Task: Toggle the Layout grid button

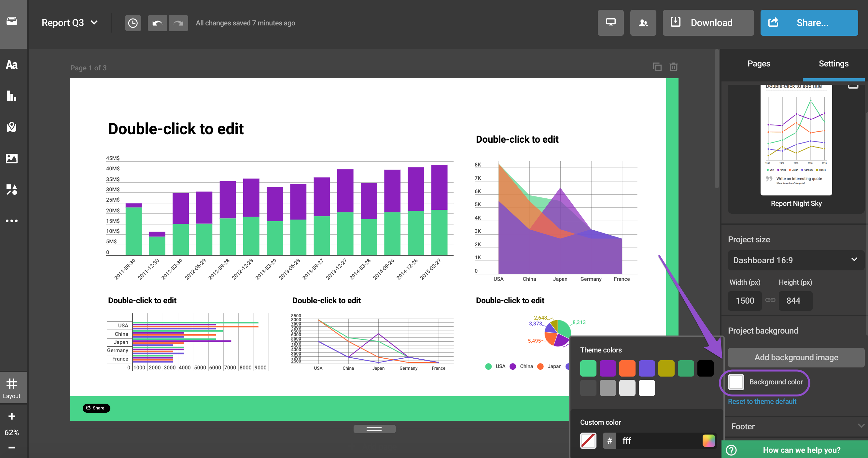Action: pyautogui.click(x=12, y=388)
